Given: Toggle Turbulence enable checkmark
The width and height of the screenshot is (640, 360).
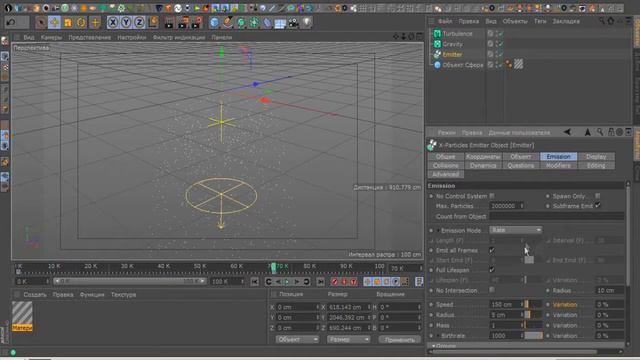Looking at the screenshot, I should [x=500, y=33].
